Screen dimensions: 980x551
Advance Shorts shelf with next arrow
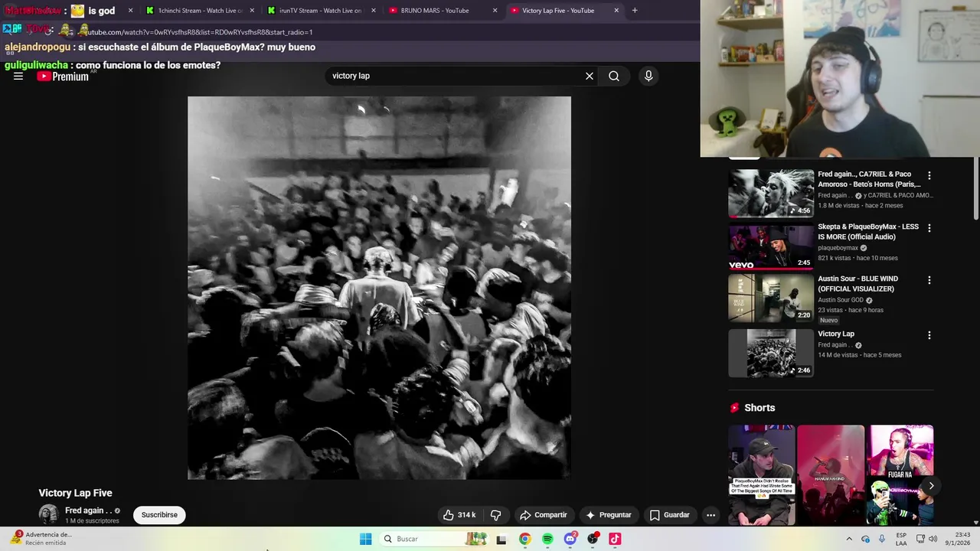pos(931,486)
